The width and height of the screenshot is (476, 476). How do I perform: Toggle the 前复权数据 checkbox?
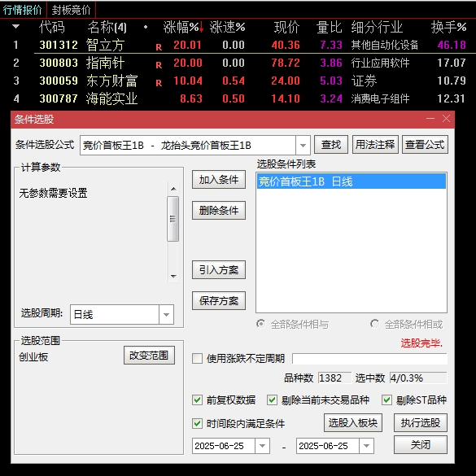pos(198,400)
